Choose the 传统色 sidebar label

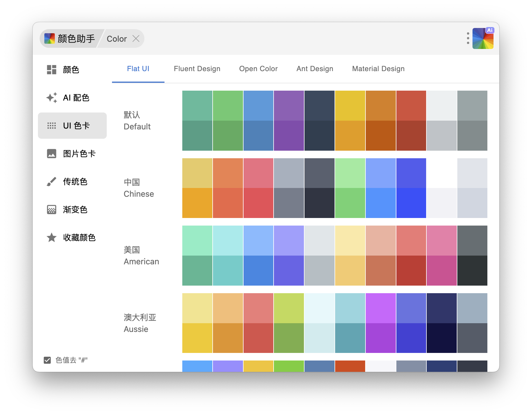point(75,182)
